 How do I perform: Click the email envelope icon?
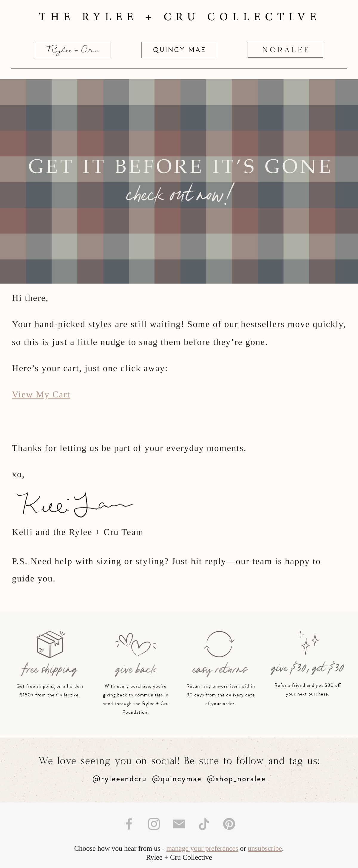(x=179, y=824)
